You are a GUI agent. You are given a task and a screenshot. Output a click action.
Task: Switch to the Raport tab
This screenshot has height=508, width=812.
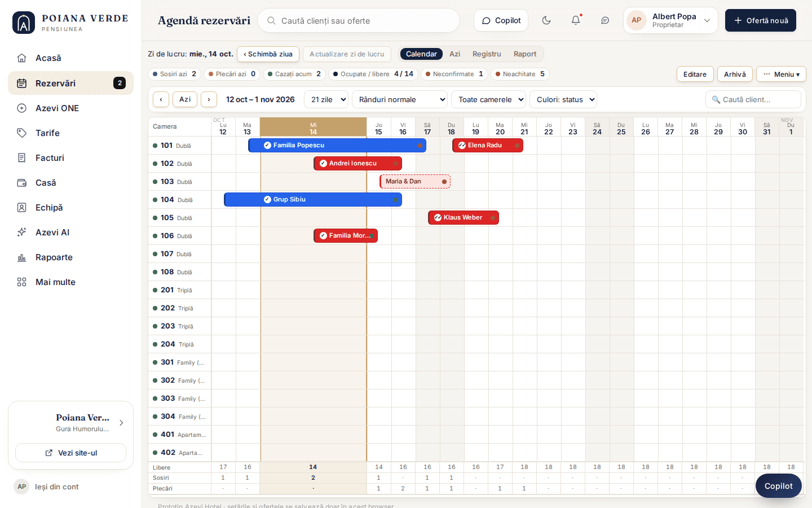point(525,54)
